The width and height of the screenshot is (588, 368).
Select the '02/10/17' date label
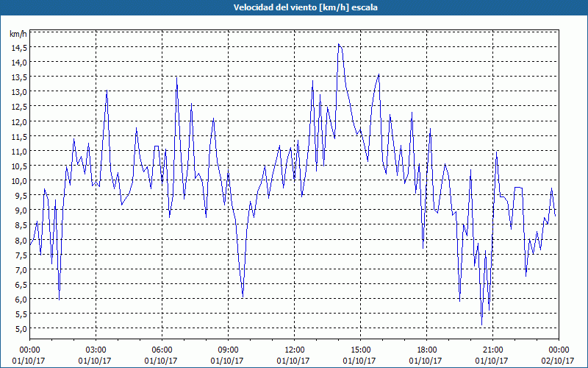(558, 361)
